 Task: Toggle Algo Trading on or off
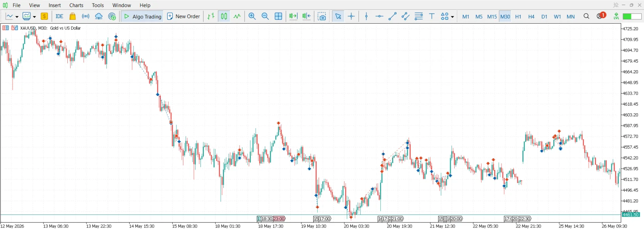pyautogui.click(x=143, y=16)
